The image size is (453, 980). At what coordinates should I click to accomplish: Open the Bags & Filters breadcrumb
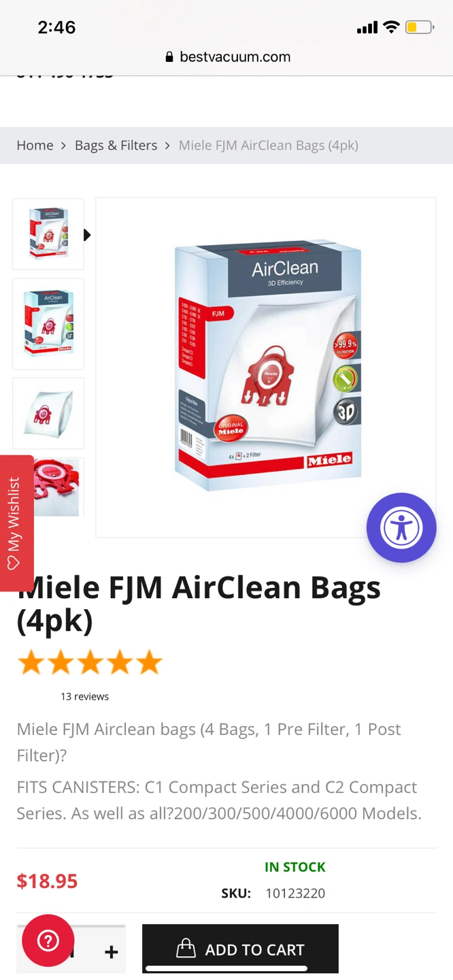click(116, 145)
